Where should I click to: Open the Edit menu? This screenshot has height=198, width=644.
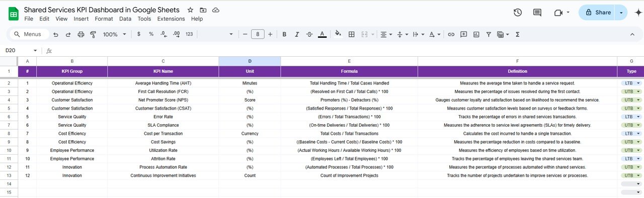(44, 19)
